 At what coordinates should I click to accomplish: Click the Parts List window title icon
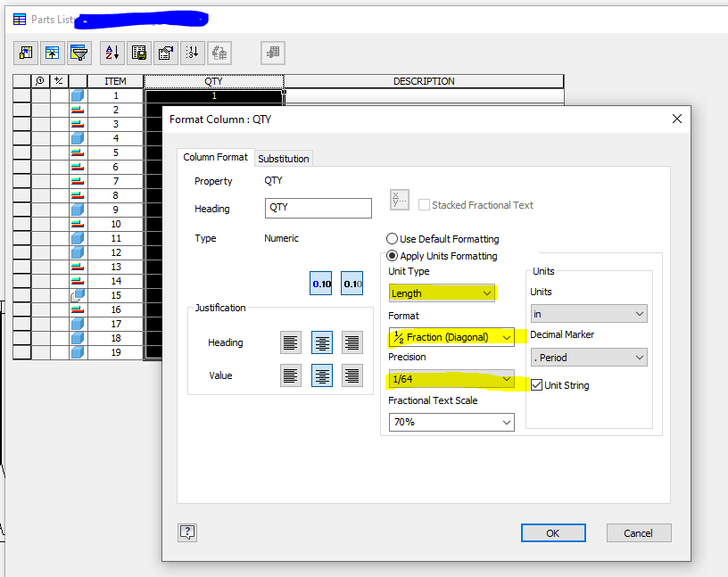(20, 20)
